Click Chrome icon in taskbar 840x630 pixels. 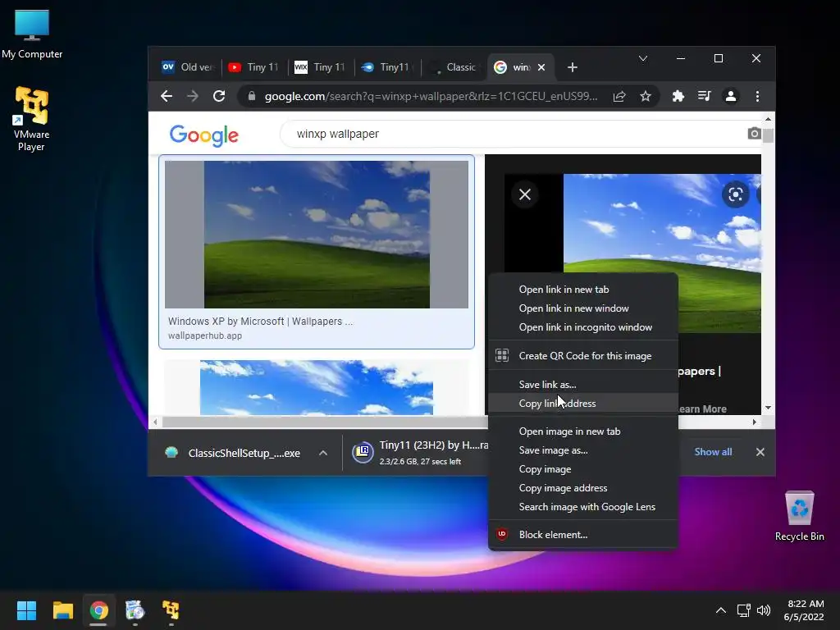point(98,610)
